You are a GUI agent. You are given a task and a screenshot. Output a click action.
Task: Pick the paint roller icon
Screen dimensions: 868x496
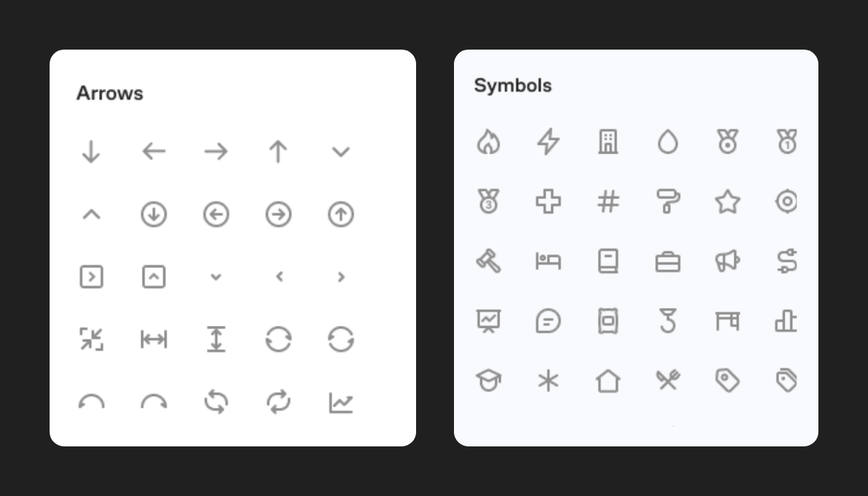[668, 202]
